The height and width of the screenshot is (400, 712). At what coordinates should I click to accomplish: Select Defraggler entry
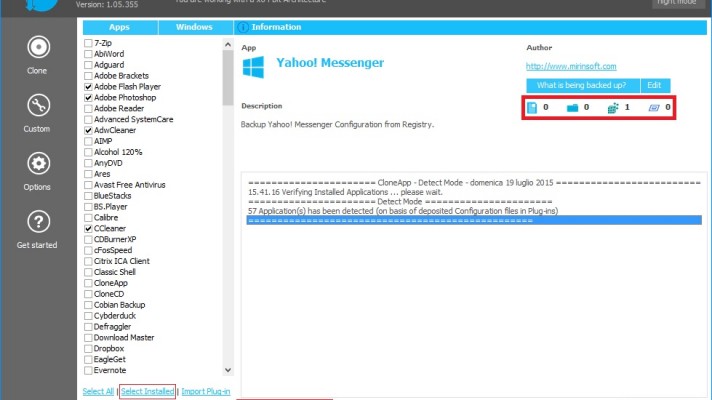pyautogui.click(x=112, y=327)
